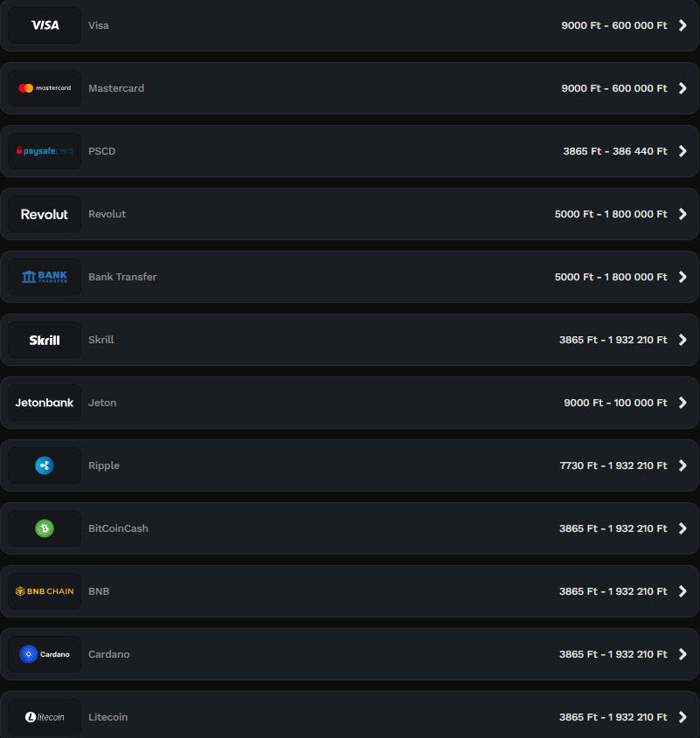700x738 pixels.
Task: Click the BNB Chain logo
Action: tap(45, 591)
